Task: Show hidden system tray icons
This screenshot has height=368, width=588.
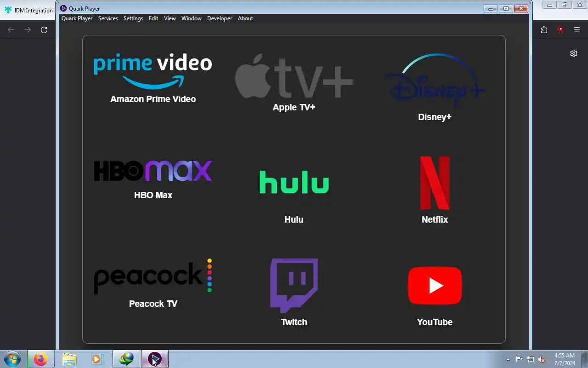Action: coord(508,359)
